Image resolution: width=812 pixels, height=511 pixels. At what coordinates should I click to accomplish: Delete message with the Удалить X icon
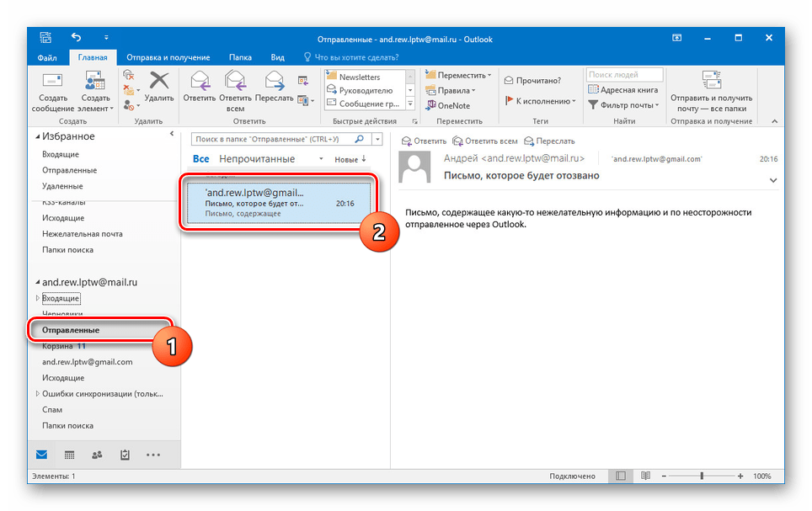pyautogui.click(x=159, y=82)
